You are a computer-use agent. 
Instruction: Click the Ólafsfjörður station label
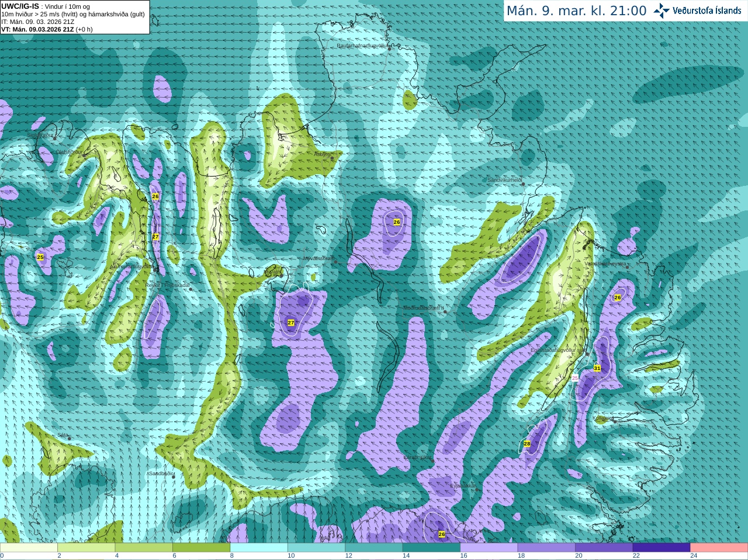pos(69,152)
